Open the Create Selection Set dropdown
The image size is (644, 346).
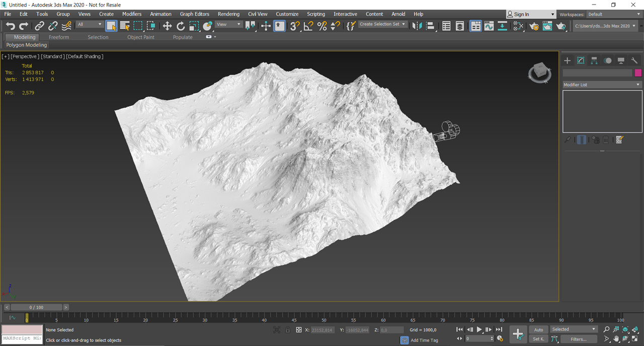click(x=382, y=24)
